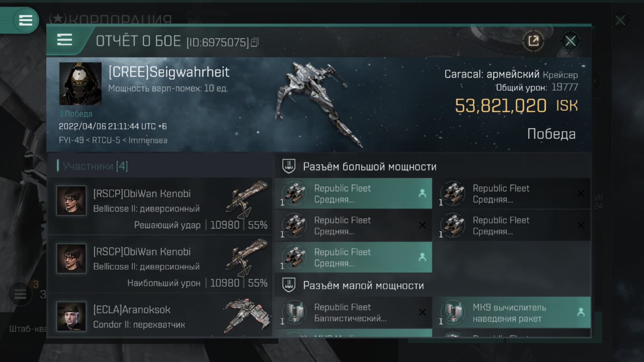Close the battle report window

click(570, 41)
